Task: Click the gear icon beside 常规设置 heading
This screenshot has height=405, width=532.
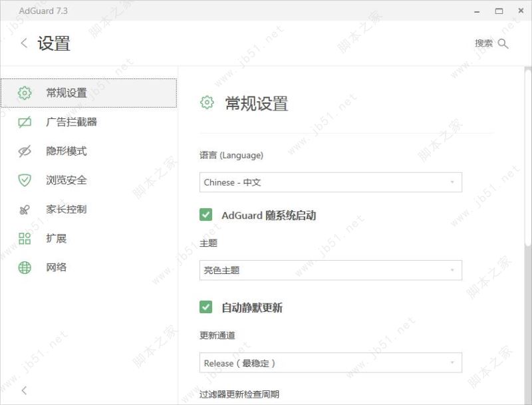Action: (x=207, y=102)
